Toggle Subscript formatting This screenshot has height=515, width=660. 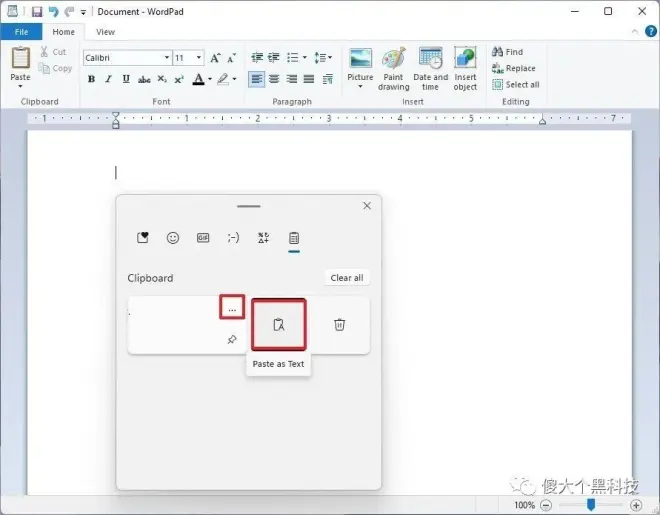[162, 79]
